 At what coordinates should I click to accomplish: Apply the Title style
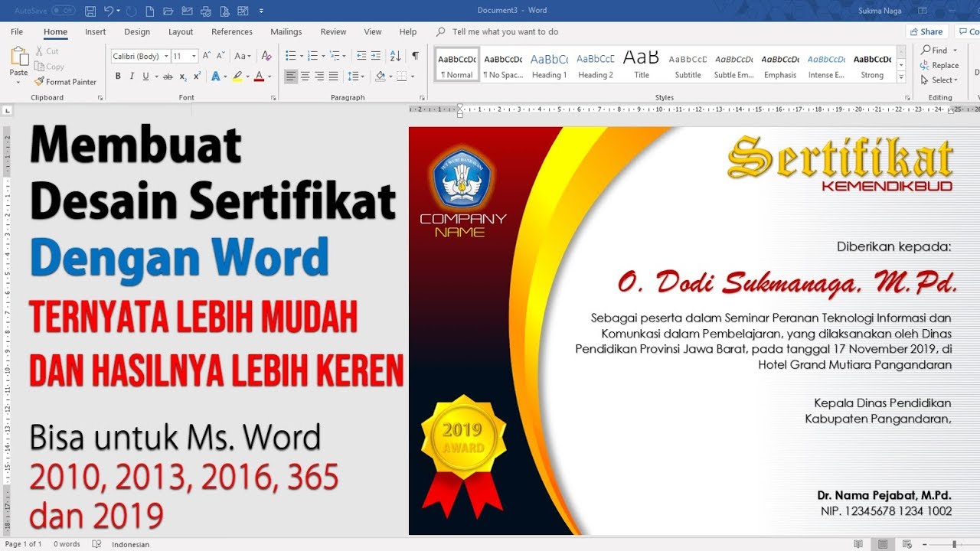pos(642,66)
